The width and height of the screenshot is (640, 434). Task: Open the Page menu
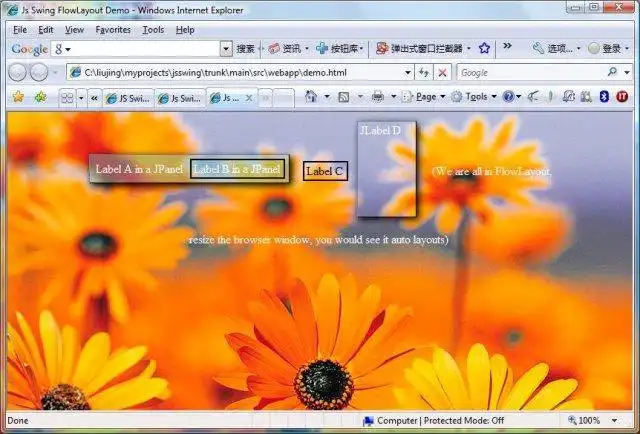[424, 97]
